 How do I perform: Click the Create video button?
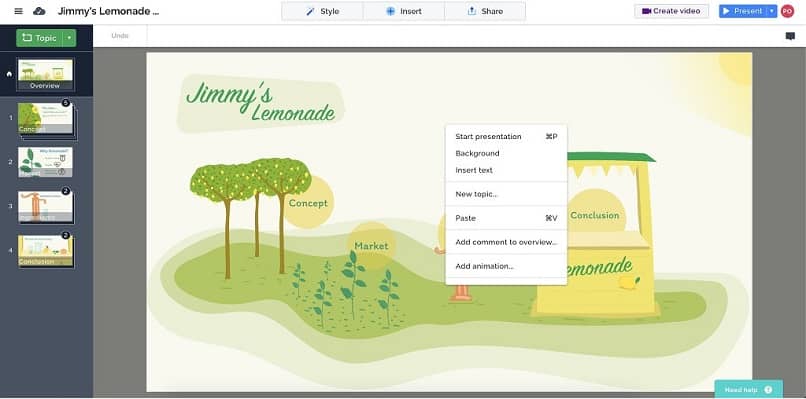(x=671, y=11)
